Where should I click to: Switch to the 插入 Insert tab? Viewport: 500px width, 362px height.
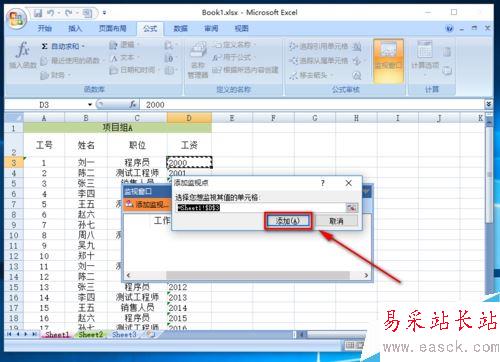point(75,28)
